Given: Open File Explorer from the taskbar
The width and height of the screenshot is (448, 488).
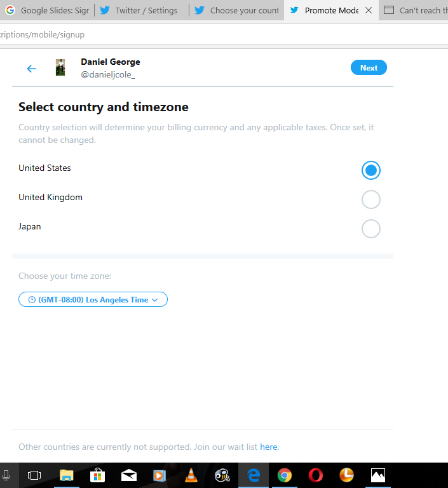Looking at the screenshot, I should pyautogui.click(x=66, y=475).
